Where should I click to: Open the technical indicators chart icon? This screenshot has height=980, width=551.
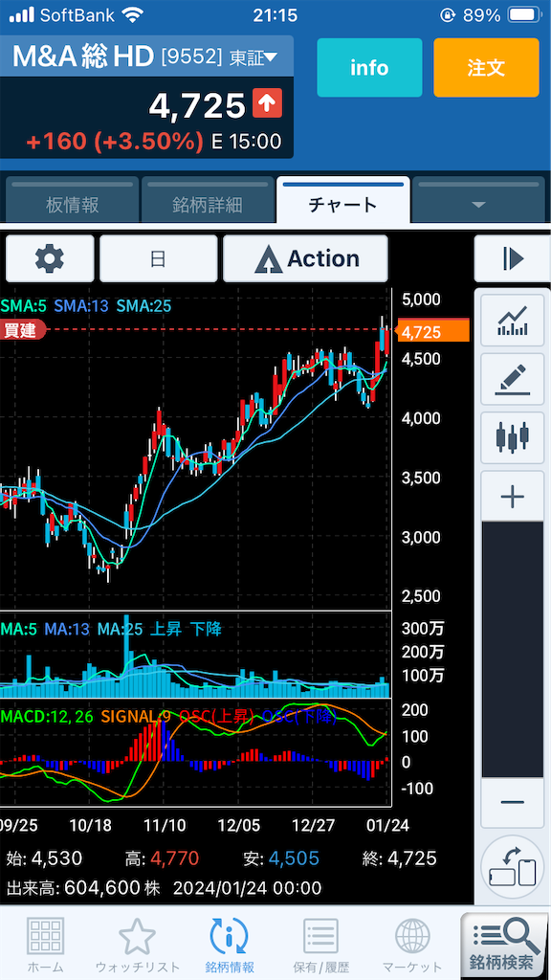coord(513,322)
